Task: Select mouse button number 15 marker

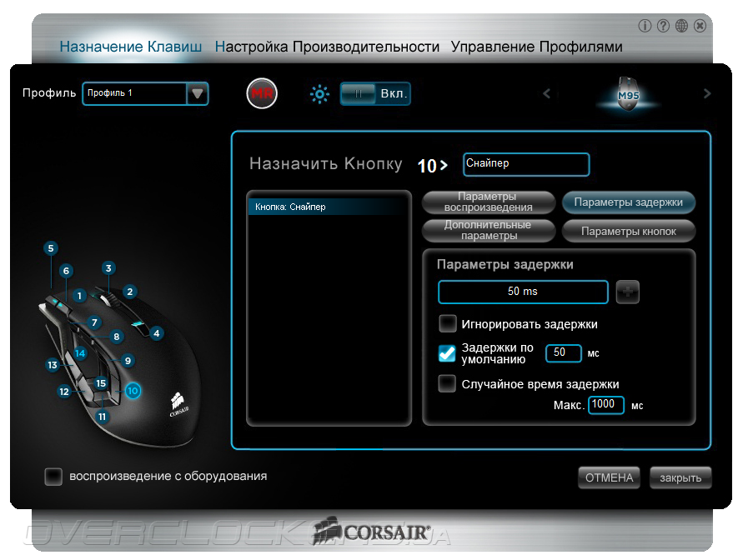Action: (101, 383)
